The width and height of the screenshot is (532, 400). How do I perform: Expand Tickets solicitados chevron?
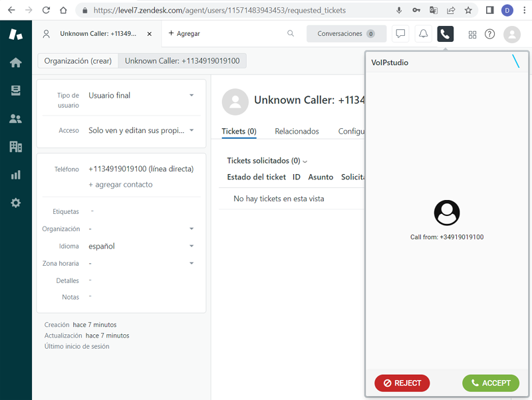(305, 161)
